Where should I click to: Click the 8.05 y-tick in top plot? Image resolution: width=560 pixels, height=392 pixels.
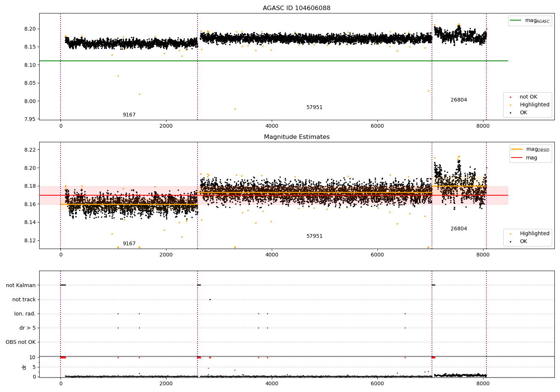[30, 83]
